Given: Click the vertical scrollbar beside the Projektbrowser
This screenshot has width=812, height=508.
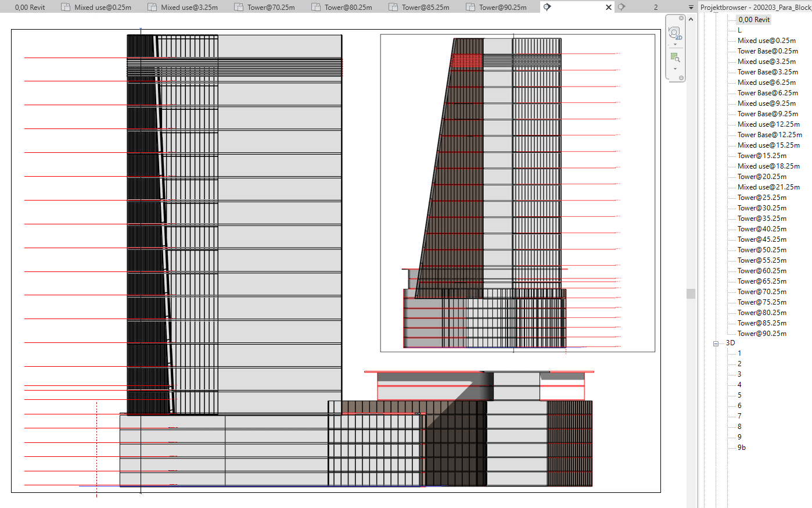Looking at the screenshot, I should pyautogui.click(x=691, y=294).
